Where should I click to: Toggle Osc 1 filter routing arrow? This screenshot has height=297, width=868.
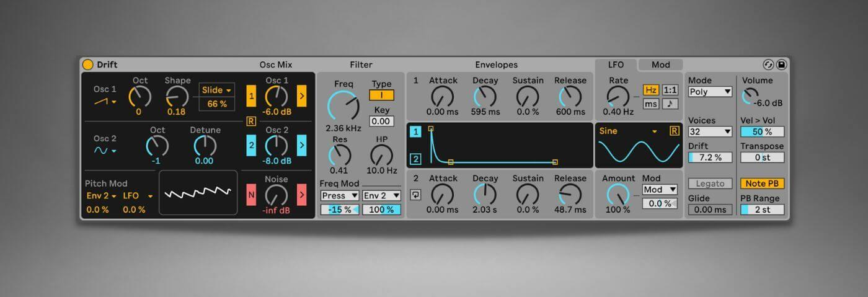pyautogui.click(x=302, y=96)
